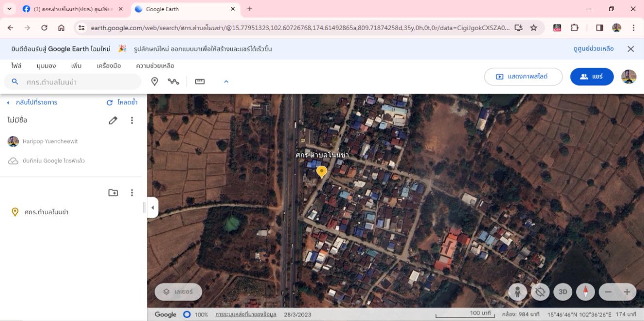Switch to the Facebook browser tab

pyautogui.click(x=73, y=9)
